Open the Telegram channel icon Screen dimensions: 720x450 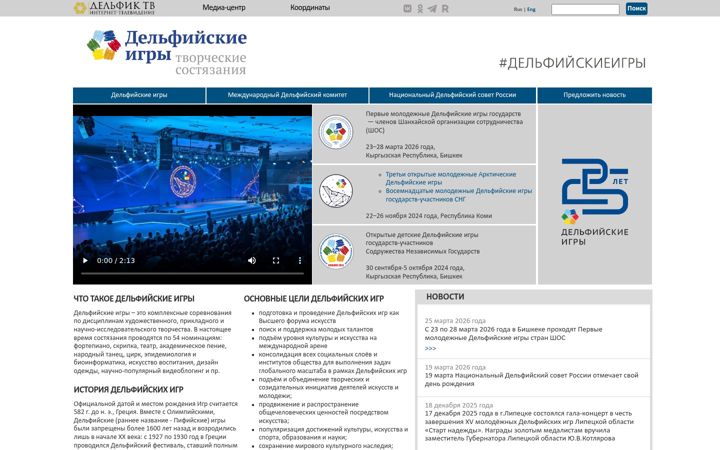pyautogui.click(x=432, y=8)
